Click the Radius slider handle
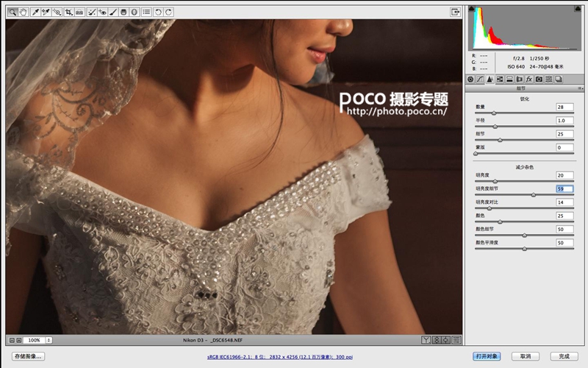 495,127
